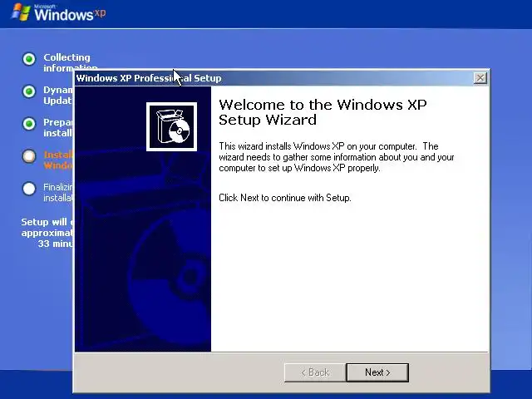Select the Finalizing installation step indicator
This screenshot has height=399, width=532.
(29, 189)
